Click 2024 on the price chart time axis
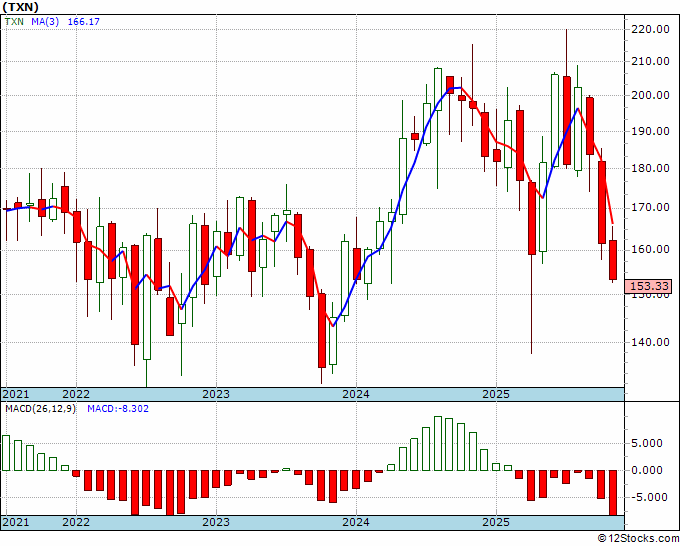This screenshot has width=680, height=546. (356, 394)
